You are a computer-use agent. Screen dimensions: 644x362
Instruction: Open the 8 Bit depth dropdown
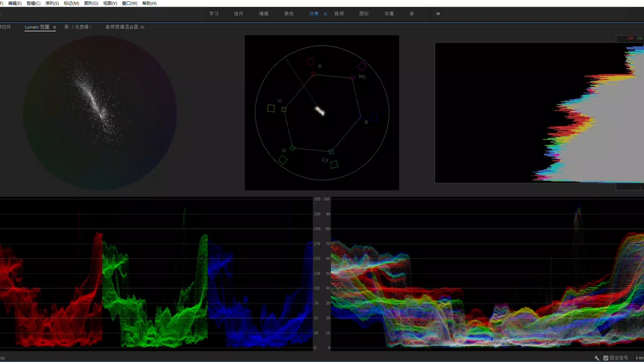[x=639, y=358]
